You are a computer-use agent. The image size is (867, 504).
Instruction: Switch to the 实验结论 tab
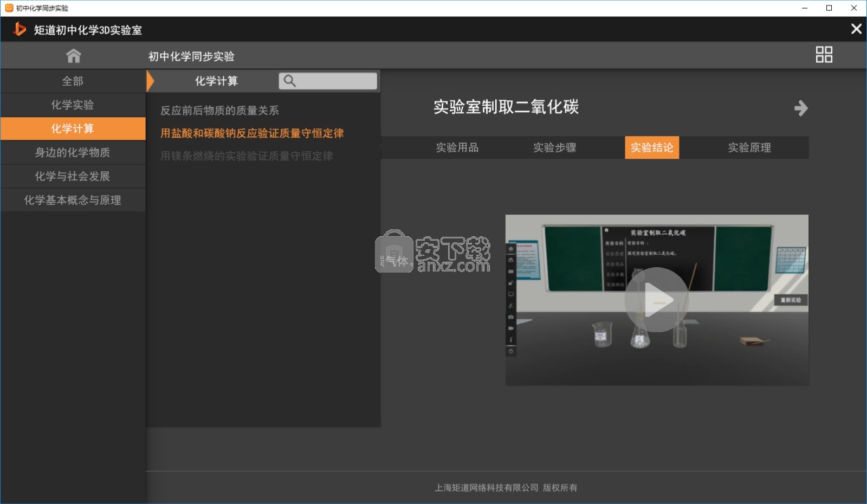[x=652, y=147]
